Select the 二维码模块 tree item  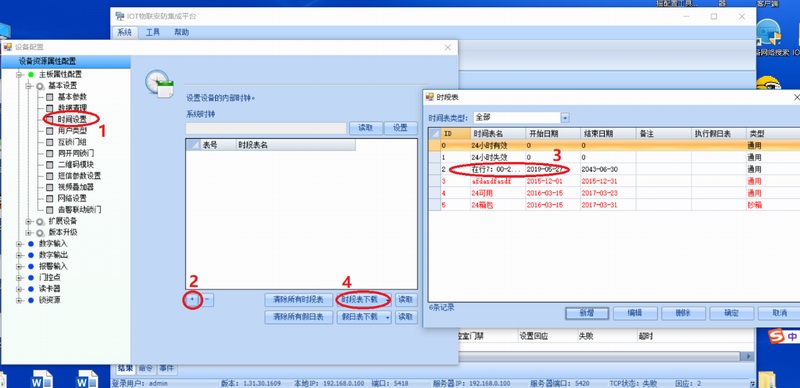[x=76, y=164]
